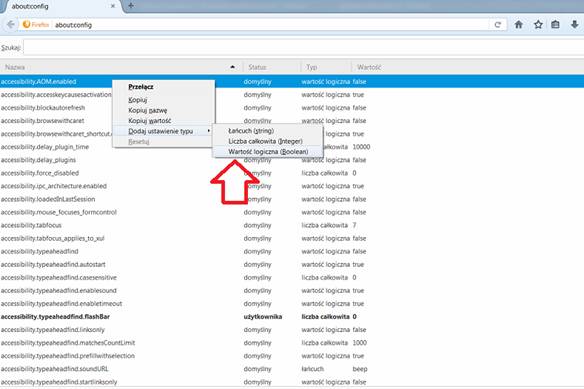Sort by the Typ column header
Screen dimensions: 584x389
326,67
